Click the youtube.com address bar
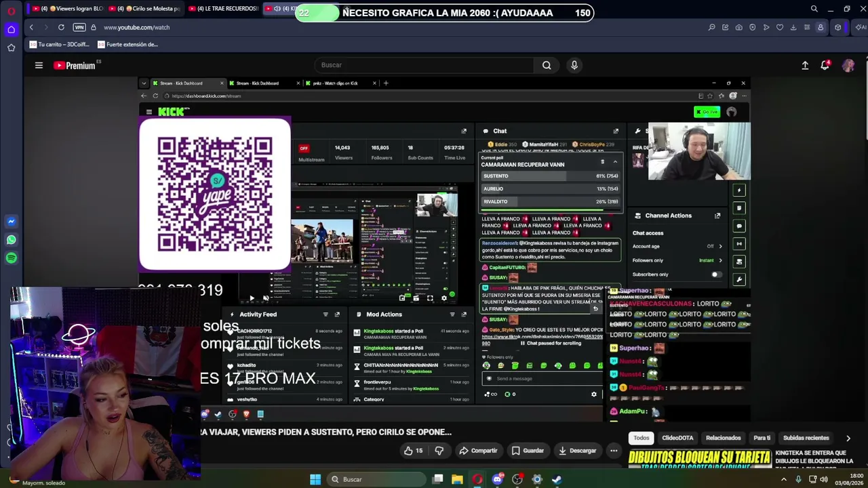The height and width of the screenshot is (488, 868). pos(136,27)
